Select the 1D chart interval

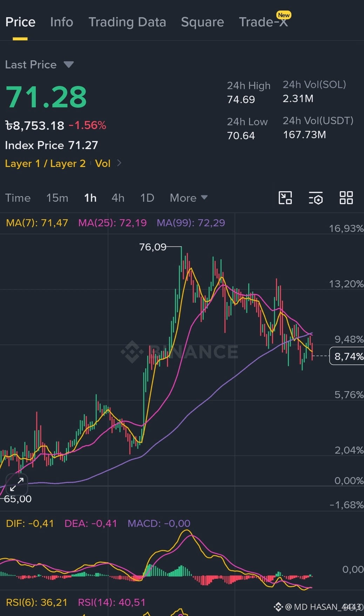[147, 198]
